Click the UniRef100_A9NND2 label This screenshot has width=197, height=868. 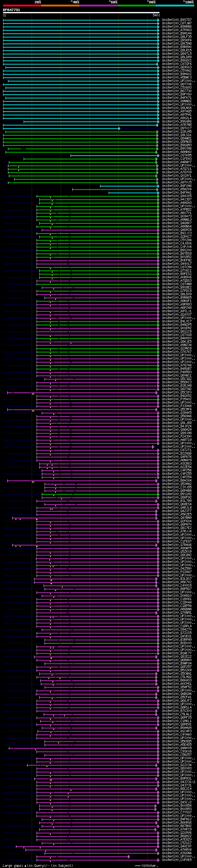tap(176, 101)
